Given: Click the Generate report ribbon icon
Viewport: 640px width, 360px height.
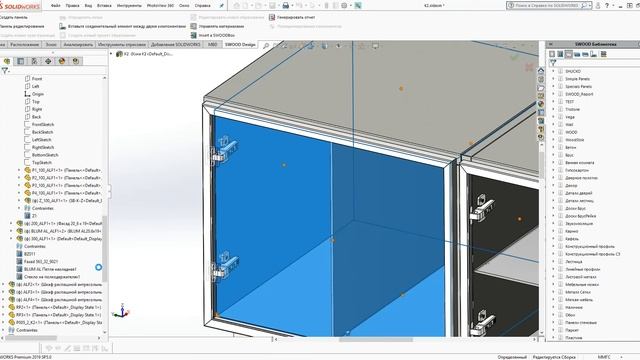Looking at the screenshot, I should [x=272, y=18].
